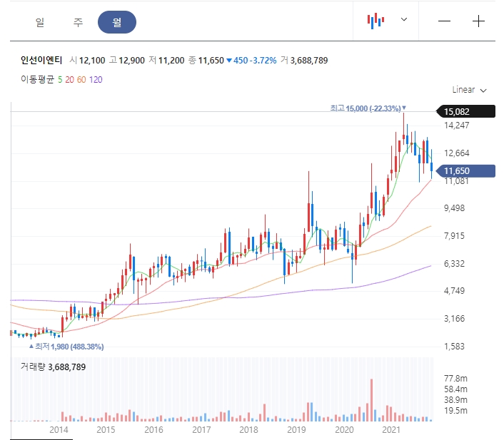Click the 1,583 price axis label
Image resolution: width=504 pixels, height=440 pixels.
click(454, 346)
